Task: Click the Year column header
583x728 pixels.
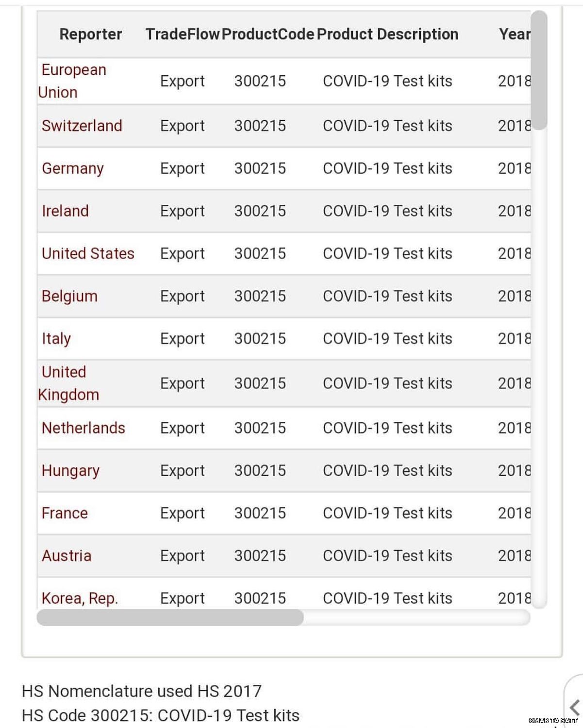Action: [515, 34]
